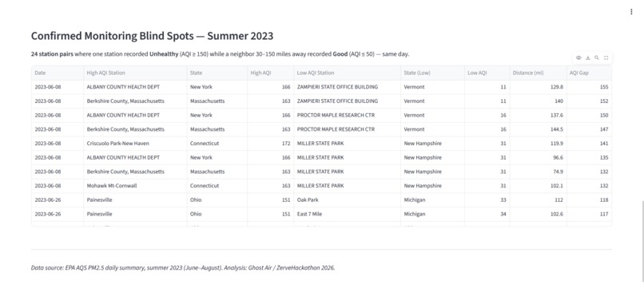Select ALBANY COUNTY HEALTH DEPT in gap 155 row
Screen dimensions: 644x292
coord(135,87)
